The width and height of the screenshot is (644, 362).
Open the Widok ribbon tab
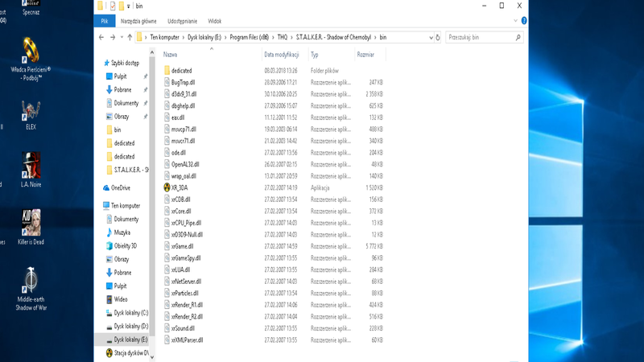click(x=214, y=21)
